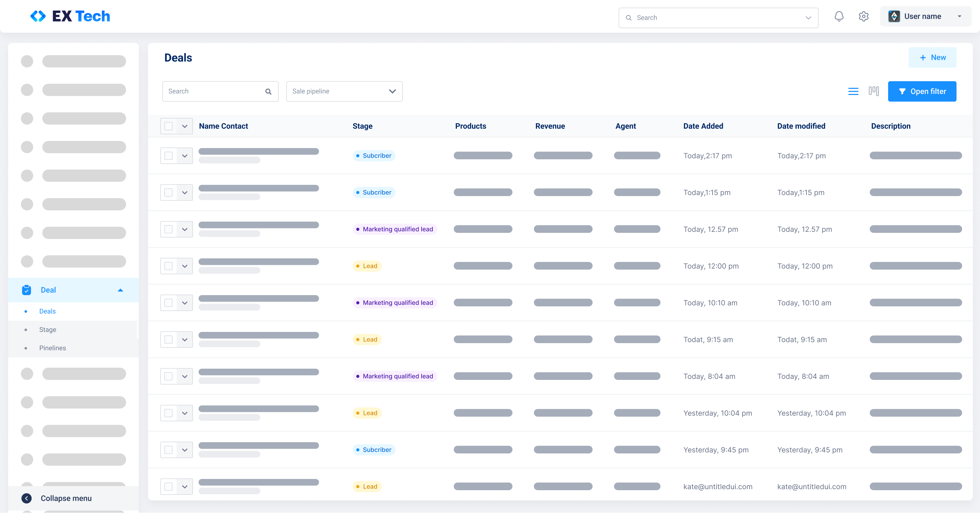Viewport: 980px width, 513px height.
Task: Check the row dated Today, 10:10 am
Action: tap(168, 303)
